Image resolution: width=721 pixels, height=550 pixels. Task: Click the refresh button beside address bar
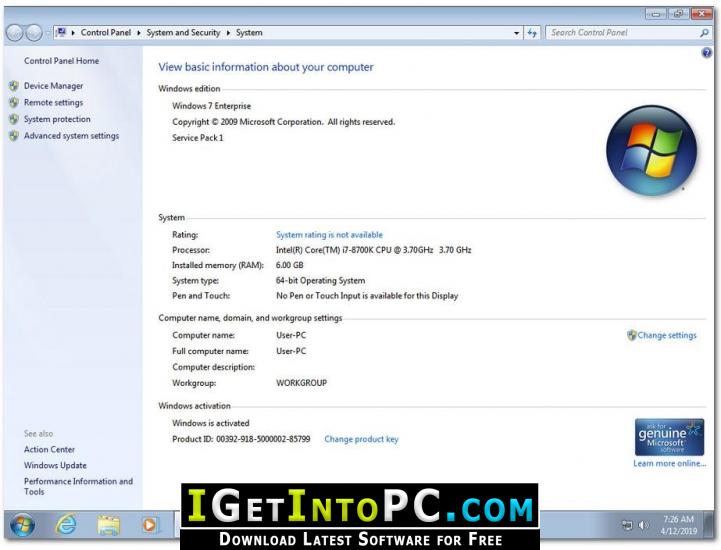point(532,33)
